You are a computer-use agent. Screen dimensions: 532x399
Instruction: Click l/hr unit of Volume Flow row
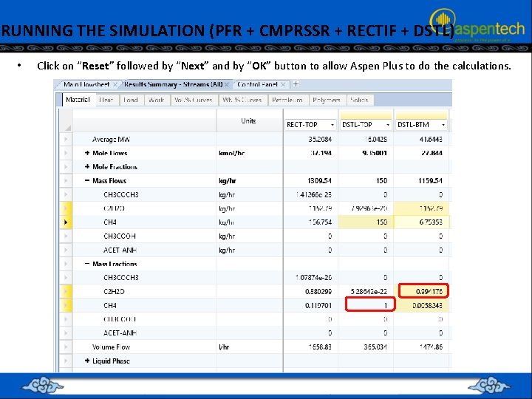[224, 347]
